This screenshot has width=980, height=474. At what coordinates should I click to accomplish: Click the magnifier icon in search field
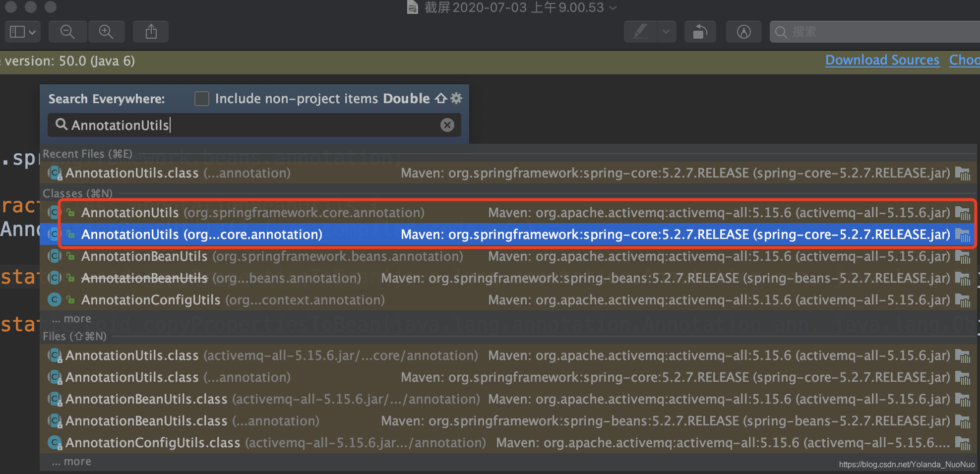pyautogui.click(x=61, y=124)
